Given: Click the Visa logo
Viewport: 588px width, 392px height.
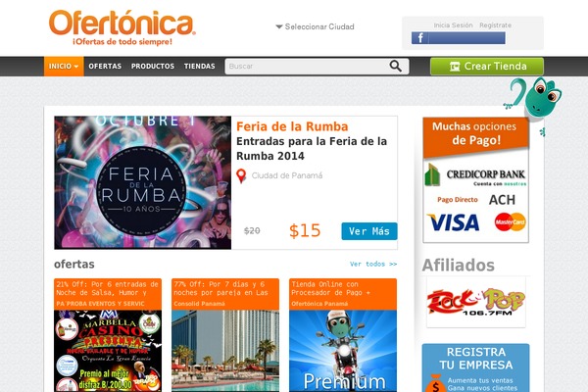Looking at the screenshot, I should pos(453,222).
